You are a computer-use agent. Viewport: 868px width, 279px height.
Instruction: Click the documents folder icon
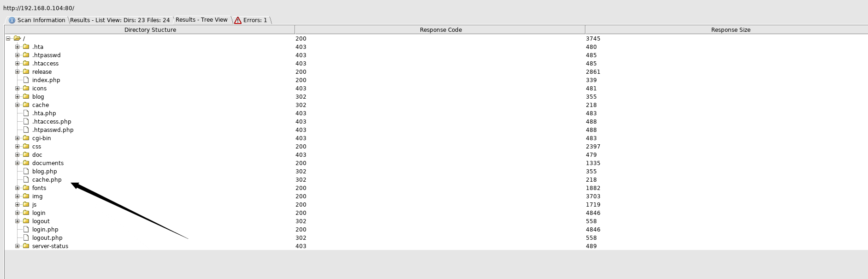pyautogui.click(x=26, y=163)
